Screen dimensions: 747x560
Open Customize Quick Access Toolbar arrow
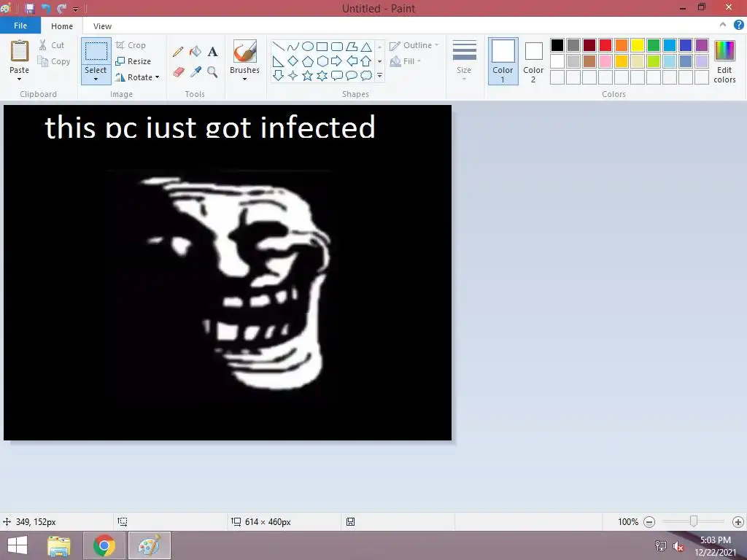point(75,9)
